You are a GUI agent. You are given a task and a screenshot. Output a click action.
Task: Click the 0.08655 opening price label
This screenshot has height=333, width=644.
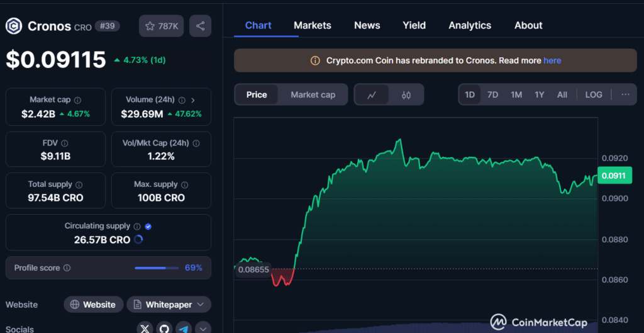coord(253,270)
